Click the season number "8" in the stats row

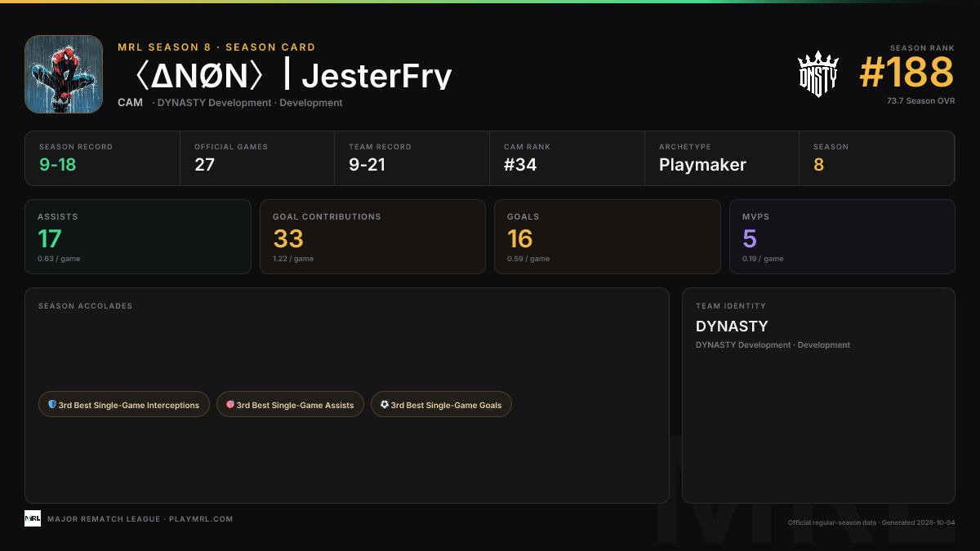click(818, 165)
